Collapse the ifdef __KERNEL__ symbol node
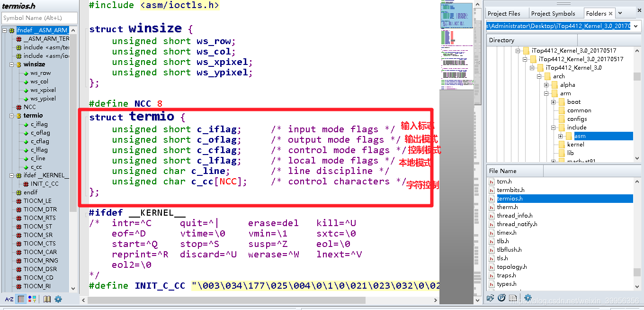Viewport: 644px width, 310px height. [x=11, y=175]
